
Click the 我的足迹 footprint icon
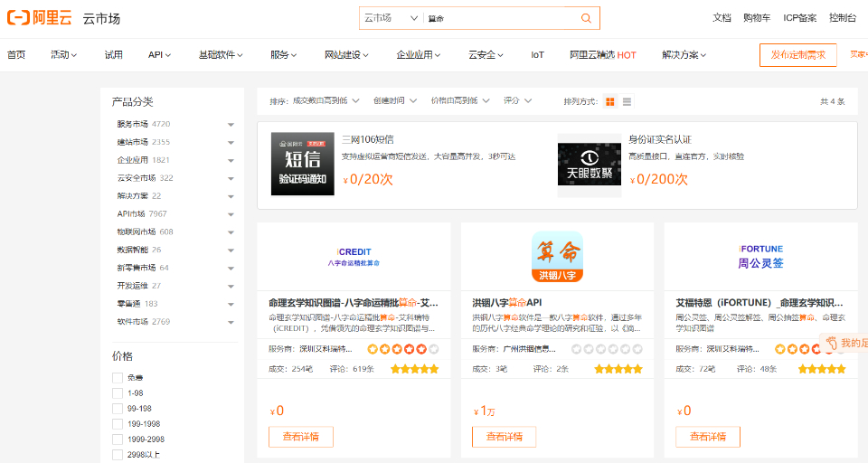pyautogui.click(x=832, y=343)
